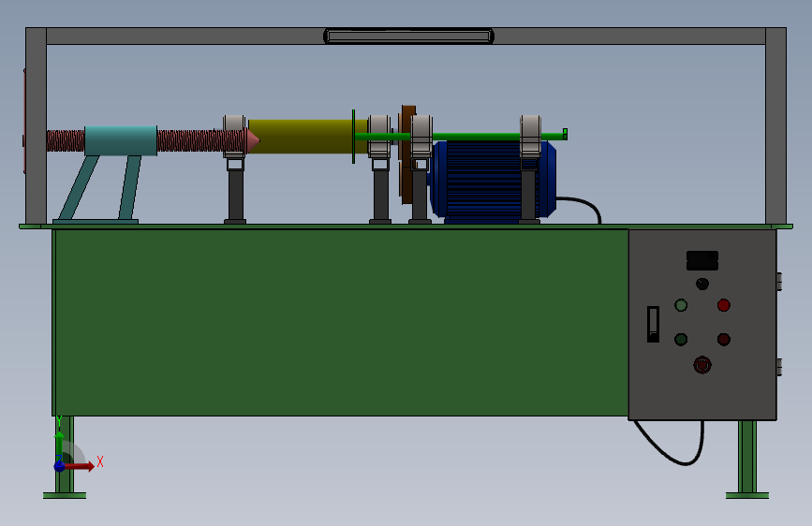Select the round emergency stop button at bottom
The image size is (812, 526).
pos(702,365)
